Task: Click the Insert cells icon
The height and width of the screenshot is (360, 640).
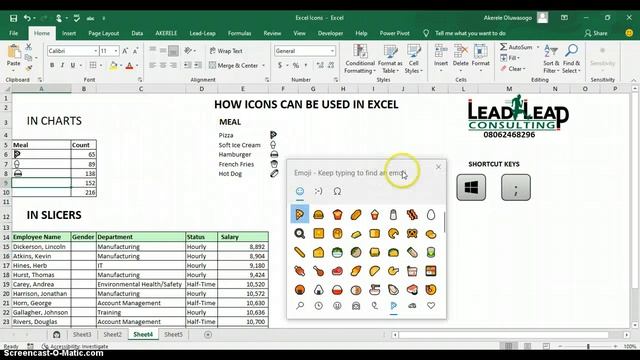Action: point(441,52)
